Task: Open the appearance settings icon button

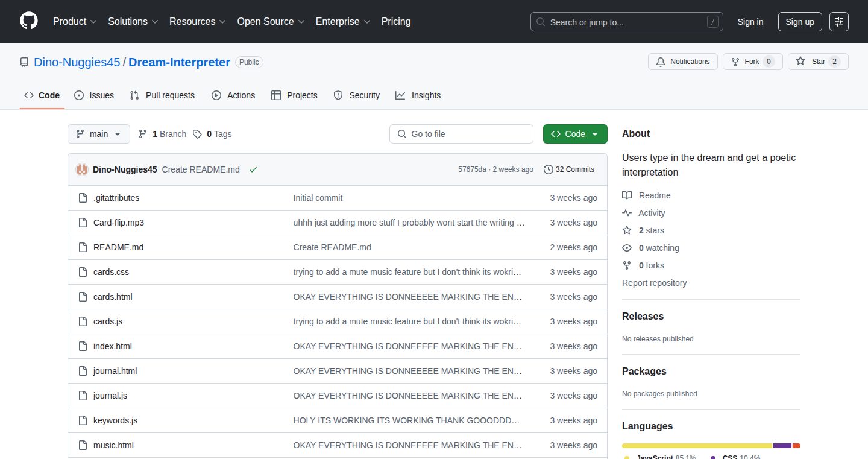Action: (x=839, y=22)
